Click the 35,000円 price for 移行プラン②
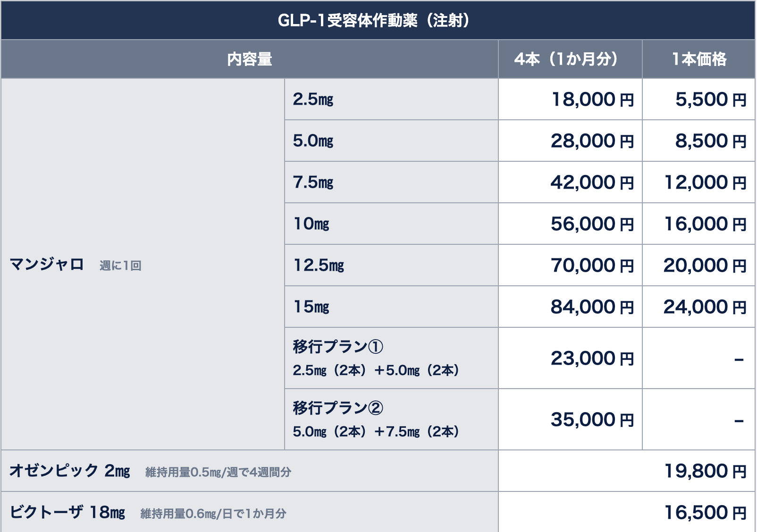 (592, 420)
